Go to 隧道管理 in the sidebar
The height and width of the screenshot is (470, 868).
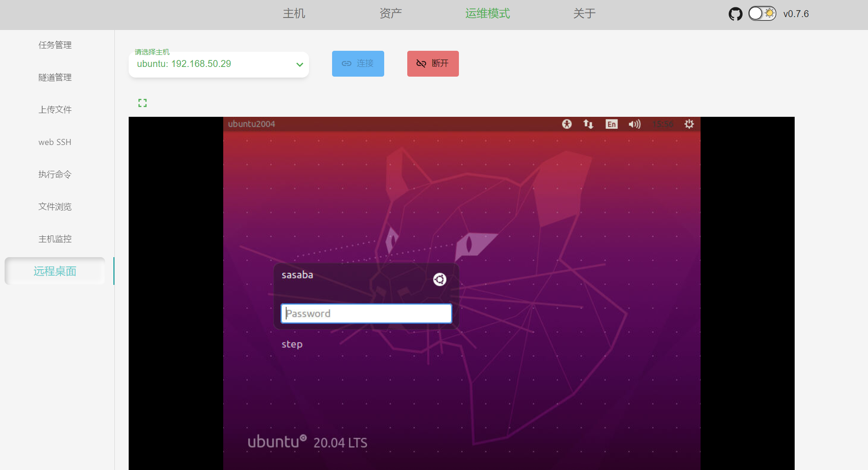pos(55,77)
